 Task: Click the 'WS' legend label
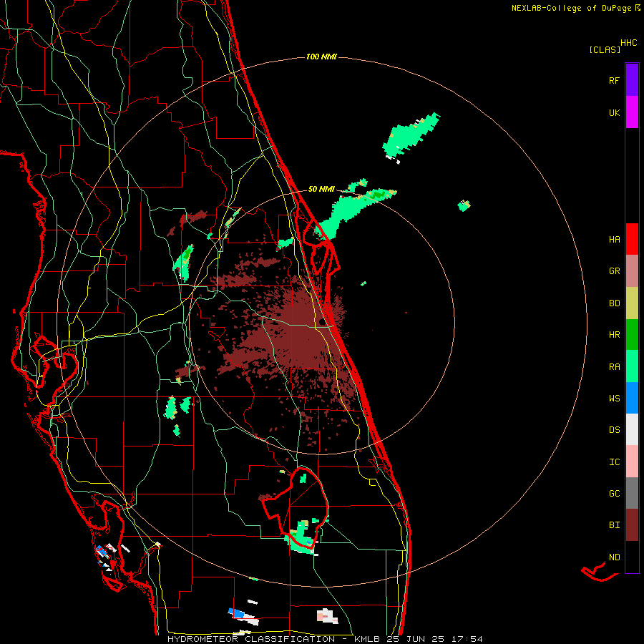(x=614, y=399)
